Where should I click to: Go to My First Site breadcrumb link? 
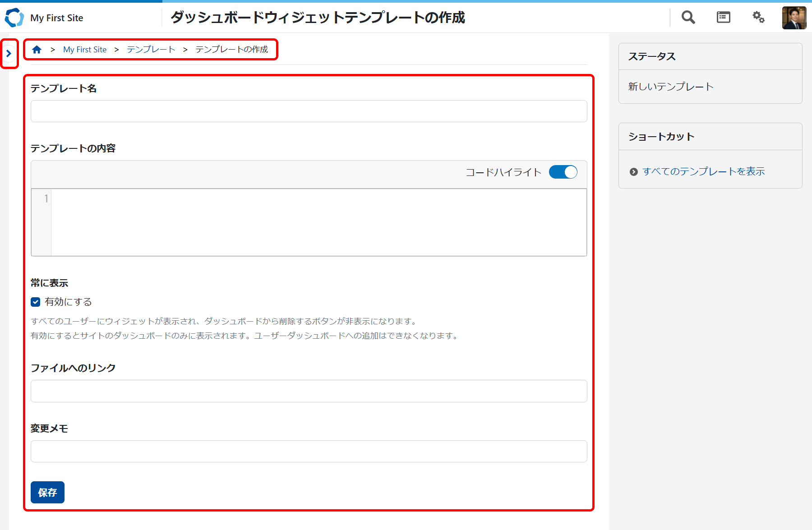pyautogui.click(x=85, y=50)
